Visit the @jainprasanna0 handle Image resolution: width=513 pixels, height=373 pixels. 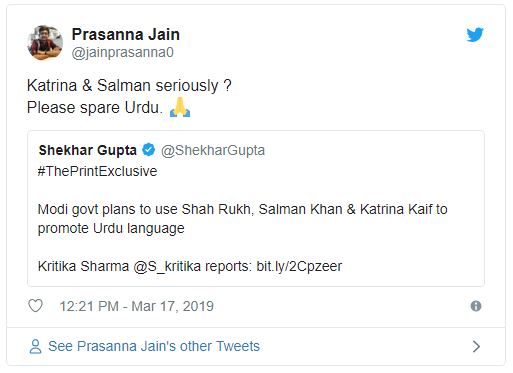pos(123,52)
